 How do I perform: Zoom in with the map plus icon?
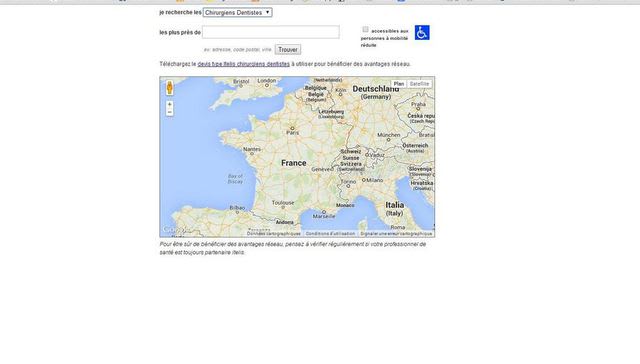click(x=169, y=104)
